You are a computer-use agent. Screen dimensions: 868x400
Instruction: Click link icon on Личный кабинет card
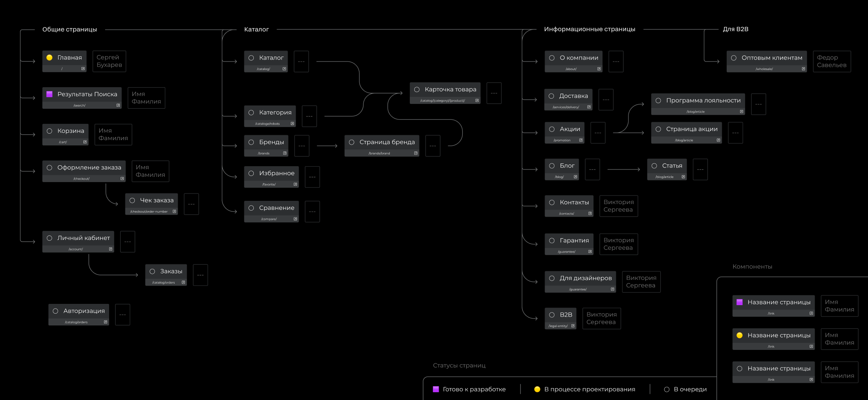110,249
